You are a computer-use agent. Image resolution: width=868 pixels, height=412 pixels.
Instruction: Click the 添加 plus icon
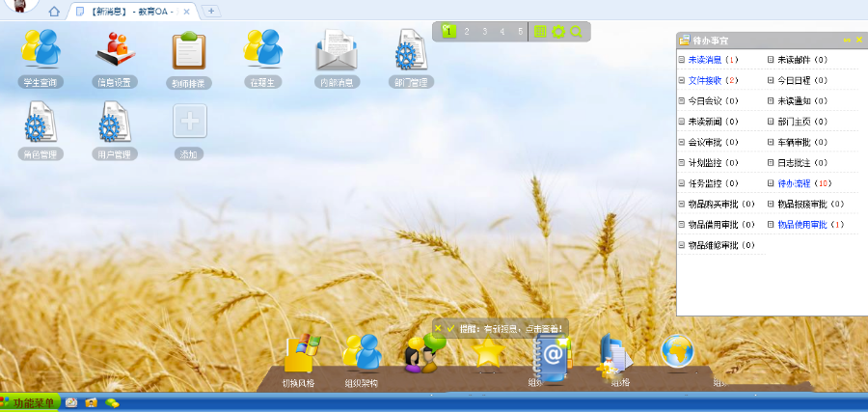189,121
